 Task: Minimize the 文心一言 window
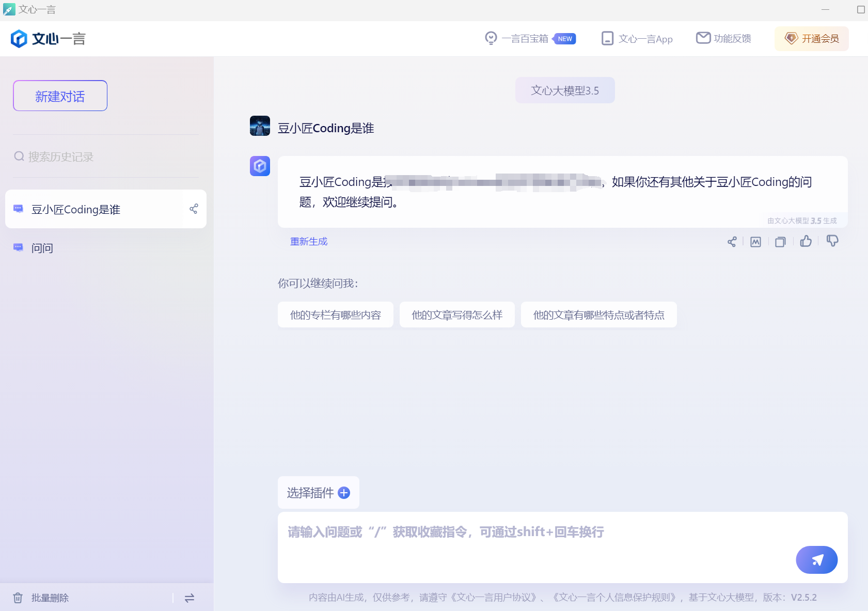(x=825, y=9)
